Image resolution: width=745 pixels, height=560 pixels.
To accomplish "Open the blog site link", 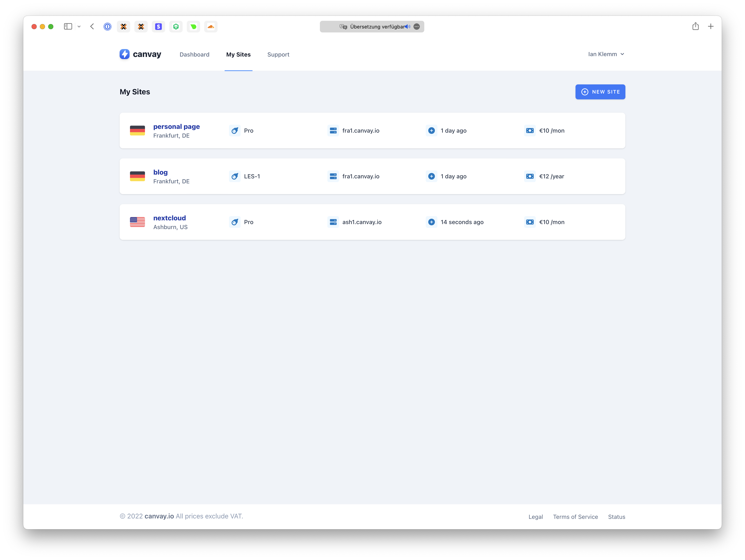I will (x=160, y=172).
